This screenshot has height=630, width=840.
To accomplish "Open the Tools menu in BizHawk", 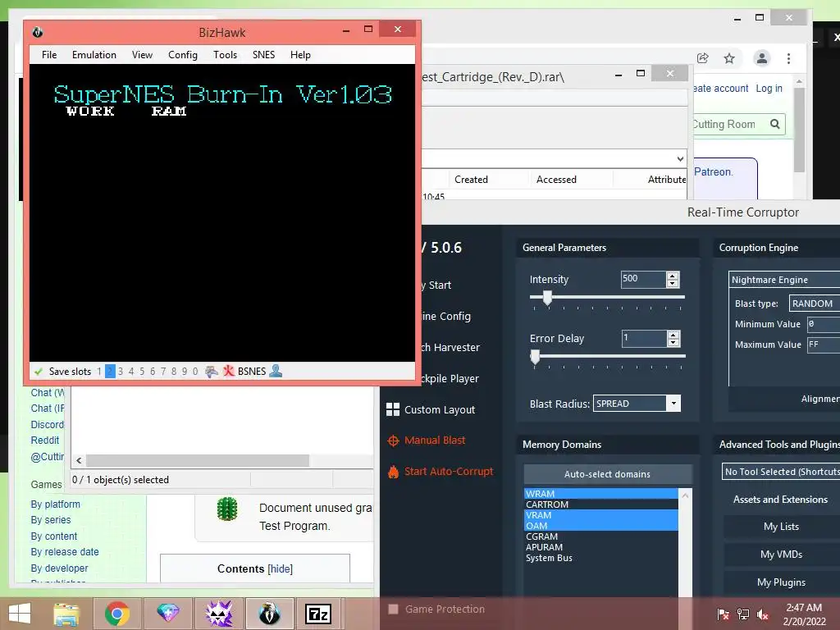I will 225,55.
